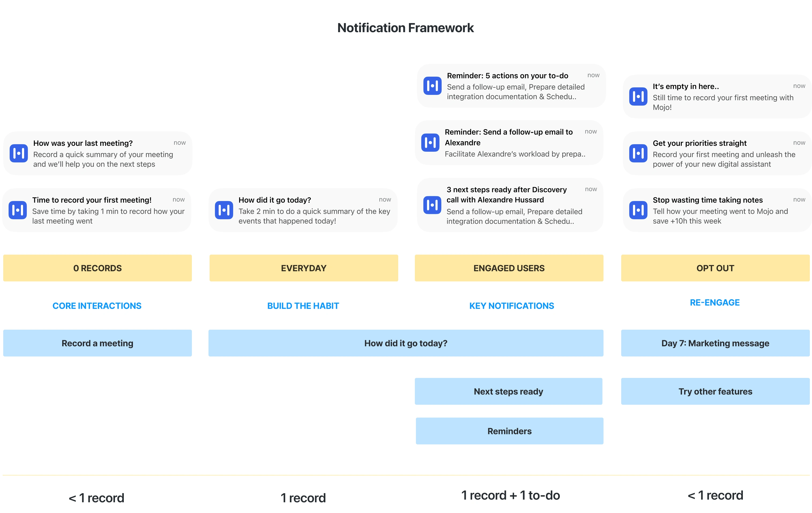Select the 'How did it go today?' notification button
Viewport: 812px width, 513px height.
[406, 343]
